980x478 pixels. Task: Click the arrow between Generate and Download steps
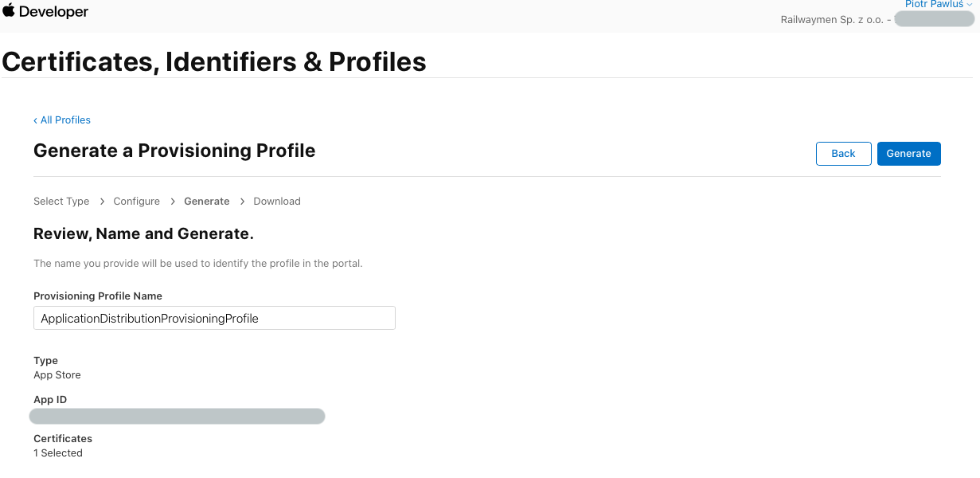click(242, 202)
